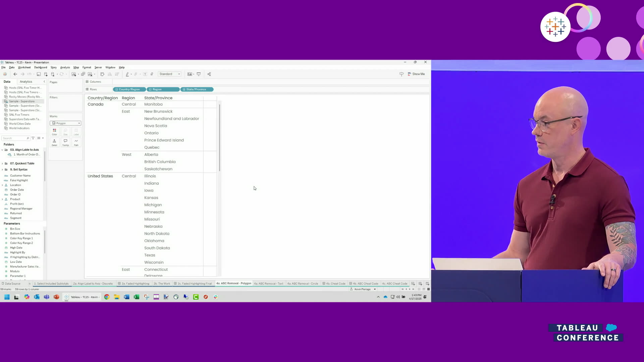Expand the 07. Quickest Table folder
This screenshot has height=362, width=644.
2,164
